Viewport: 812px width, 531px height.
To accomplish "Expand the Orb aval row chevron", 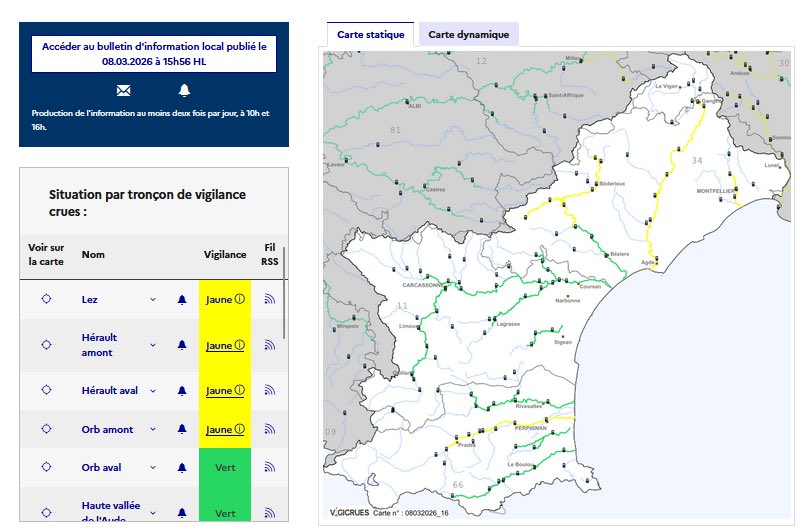I will [153, 467].
